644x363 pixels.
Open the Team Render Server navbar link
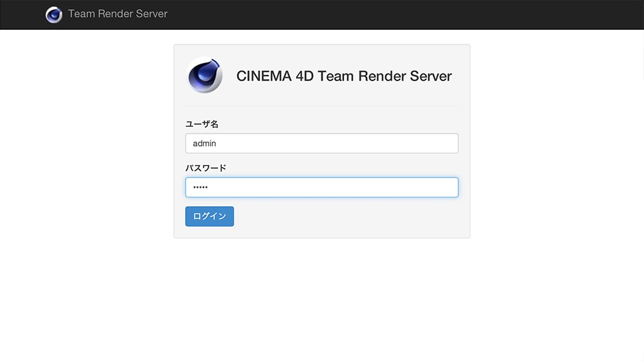[117, 13]
